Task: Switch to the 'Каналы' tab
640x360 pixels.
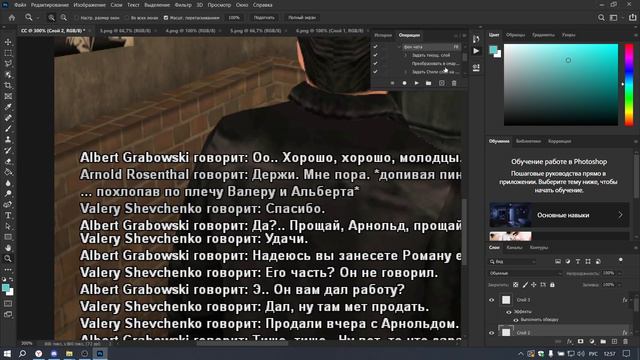Action: tap(514, 247)
